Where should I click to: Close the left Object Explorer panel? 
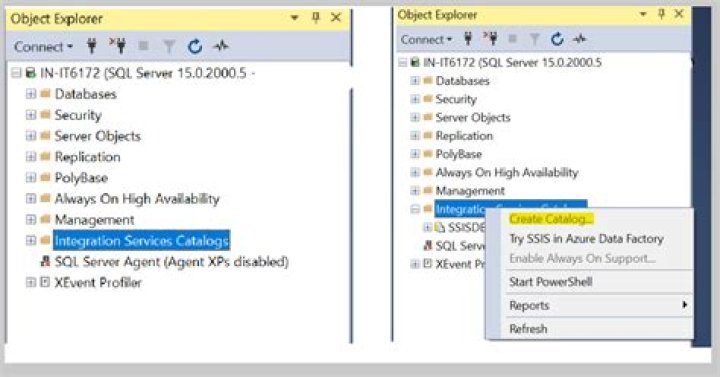click(x=336, y=18)
